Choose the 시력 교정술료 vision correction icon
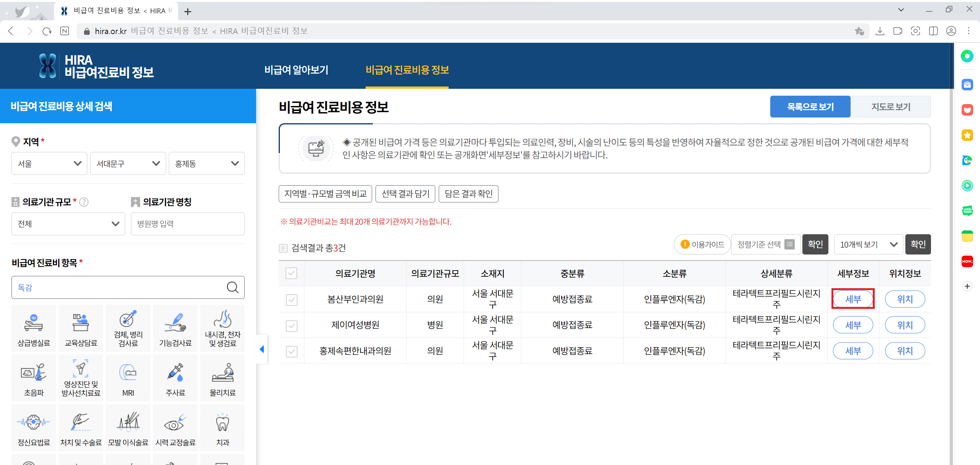The width and height of the screenshot is (980, 465). click(x=175, y=427)
